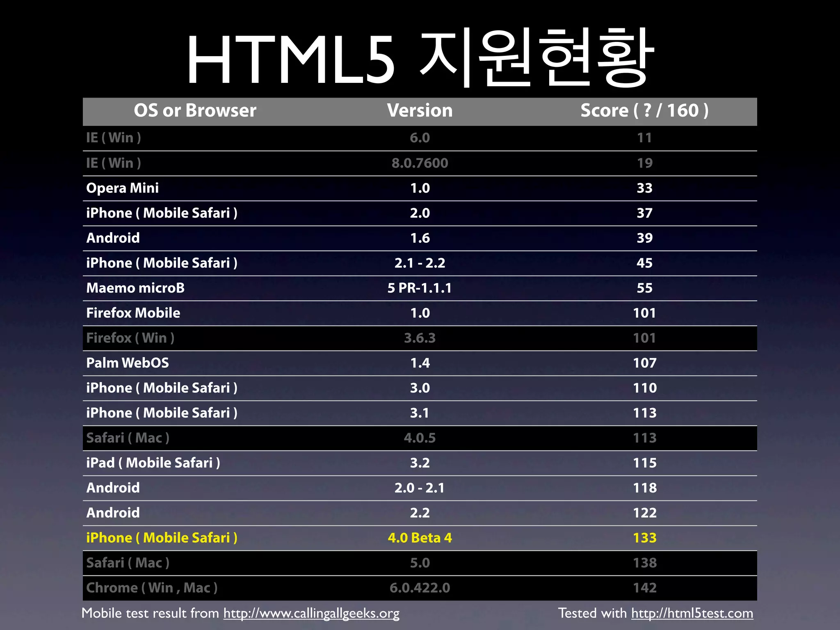Select the 'Palm WebOS' cell
This screenshot has width=840, height=630.
click(128, 363)
